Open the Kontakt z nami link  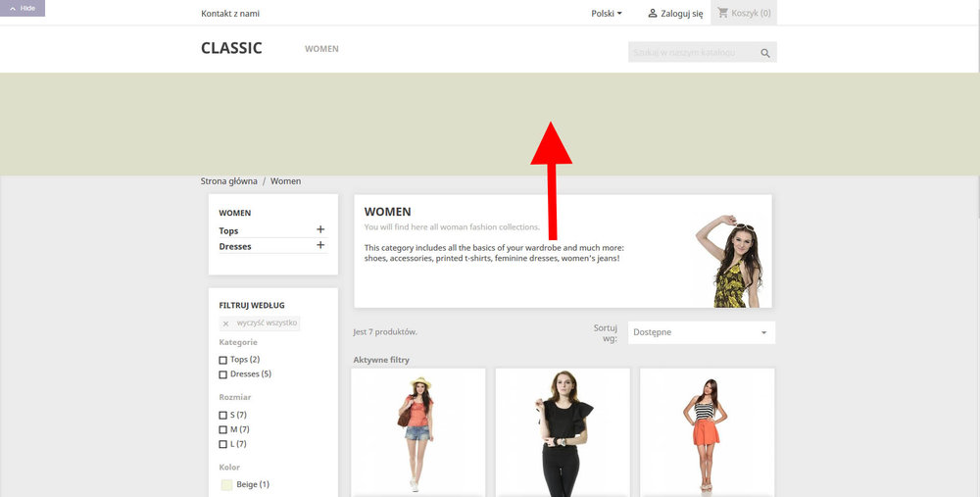230,13
